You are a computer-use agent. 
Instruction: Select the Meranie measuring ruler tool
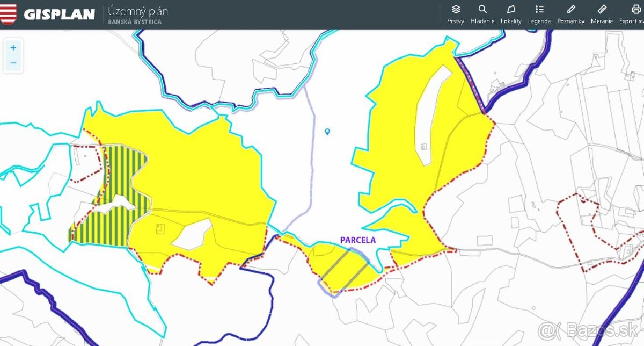click(x=602, y=13)
